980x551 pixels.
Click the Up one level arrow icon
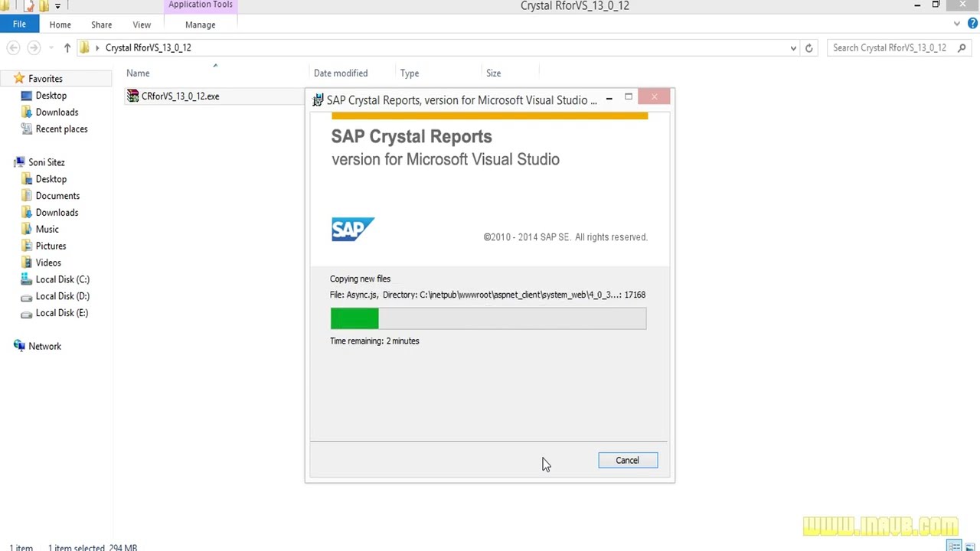click(67, 47)
